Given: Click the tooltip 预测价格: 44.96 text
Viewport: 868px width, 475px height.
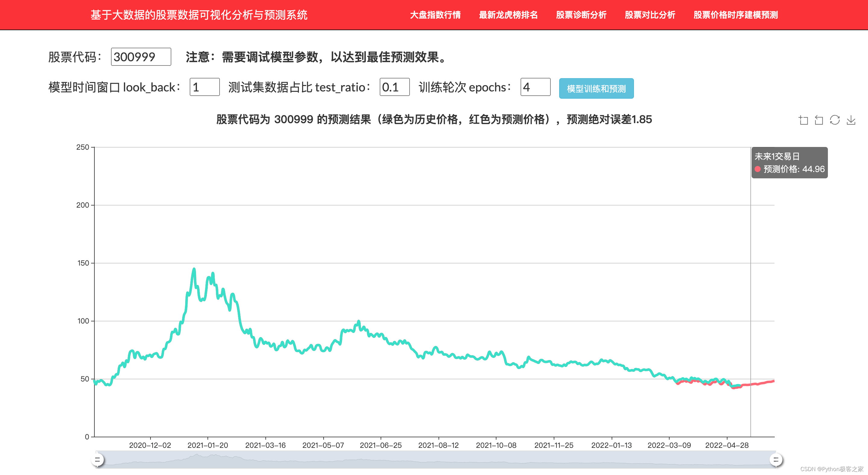Looking at the screenshot, I should click(794, 169).
